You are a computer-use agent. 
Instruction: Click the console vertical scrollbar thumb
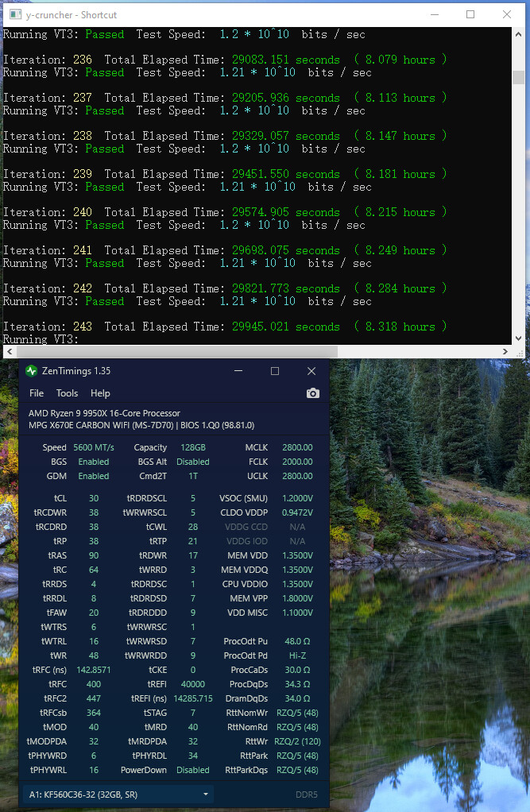coord(518,77)
